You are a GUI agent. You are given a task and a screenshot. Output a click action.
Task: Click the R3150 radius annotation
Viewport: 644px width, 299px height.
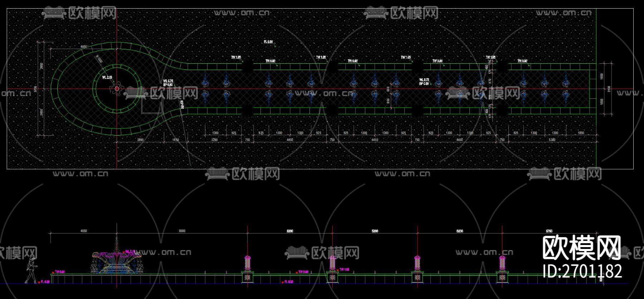(x=182, y=105)
